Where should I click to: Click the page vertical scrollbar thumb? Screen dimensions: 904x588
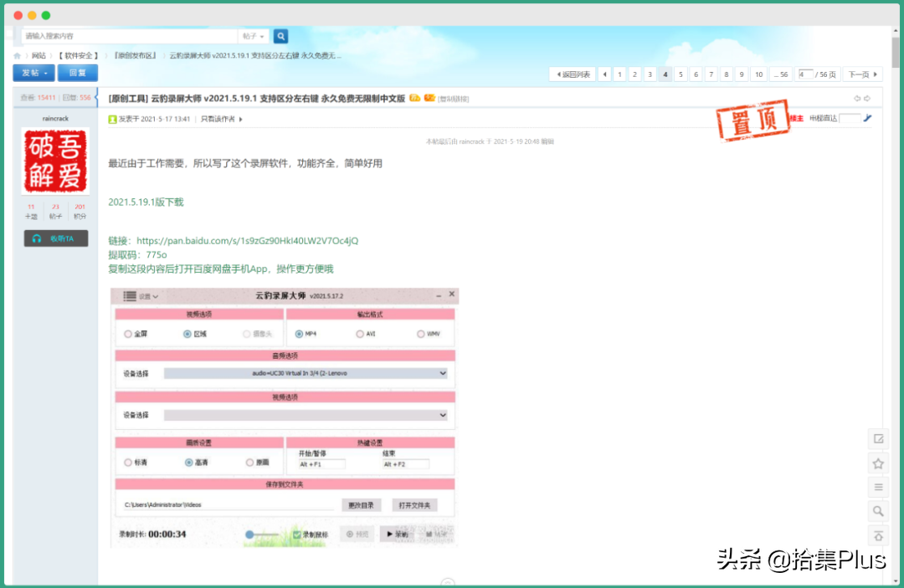pyautogui.click(x=896, y=53)
